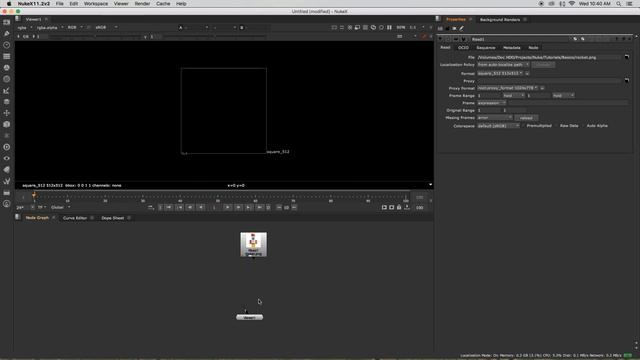Viewport: 640px width, 360px height.
Task: Open the RGB display channel dropdown
Action: [75, 27]
